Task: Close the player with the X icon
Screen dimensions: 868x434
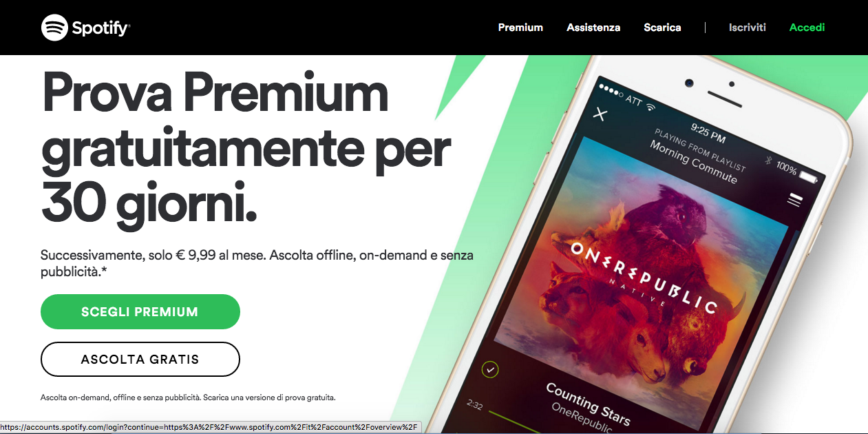Action: pos(600,114)
